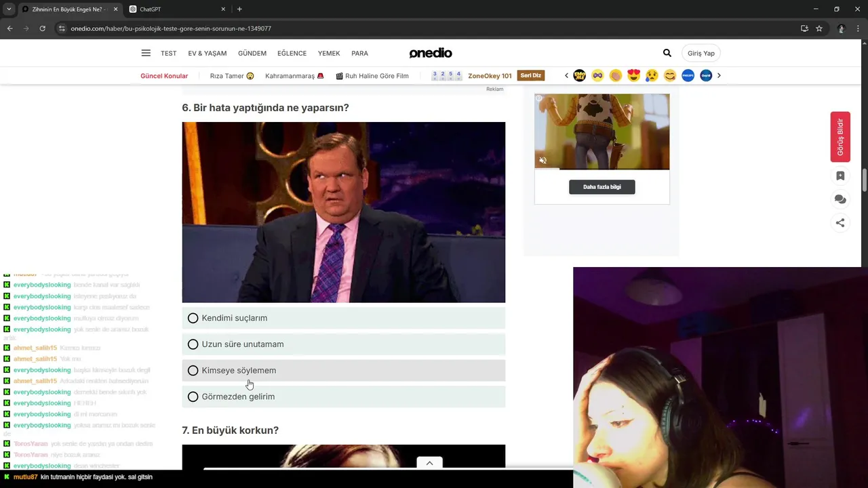Viewport: 868px width, 488px height.
Task: Click the clapping hands emoji icon
Action: pyautogui.click(x=616, y=76)
